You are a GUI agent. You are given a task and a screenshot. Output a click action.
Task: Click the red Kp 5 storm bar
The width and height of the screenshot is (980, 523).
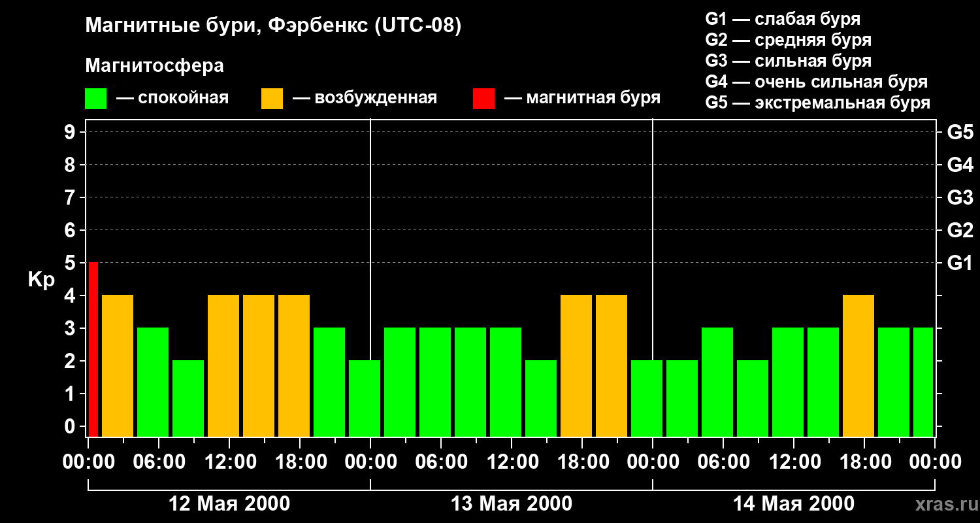[x=93, y=349]
